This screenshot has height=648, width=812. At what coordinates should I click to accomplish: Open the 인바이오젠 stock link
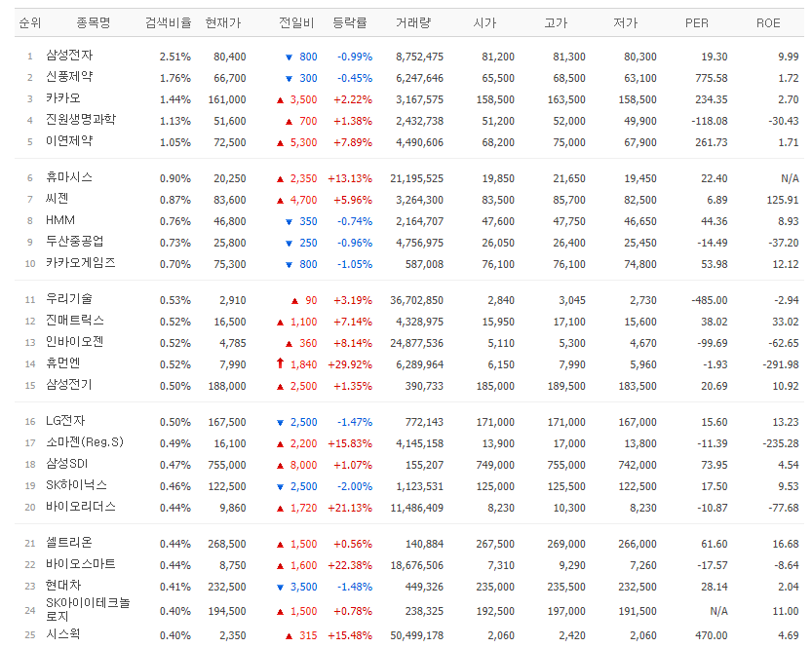point(74,342)
